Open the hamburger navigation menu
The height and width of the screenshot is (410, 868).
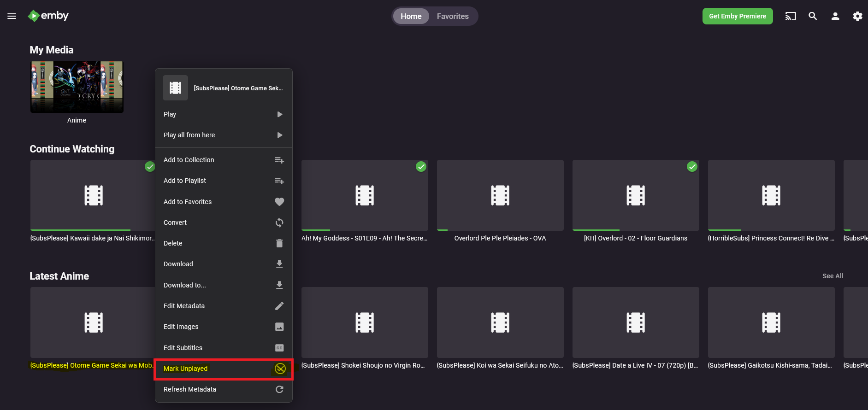pos(12,16)
